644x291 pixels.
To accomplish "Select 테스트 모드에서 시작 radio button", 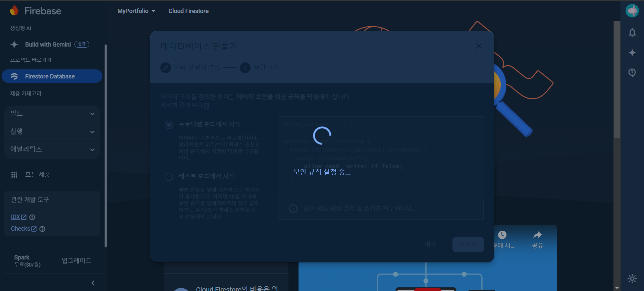I will [x=169, y=177].
